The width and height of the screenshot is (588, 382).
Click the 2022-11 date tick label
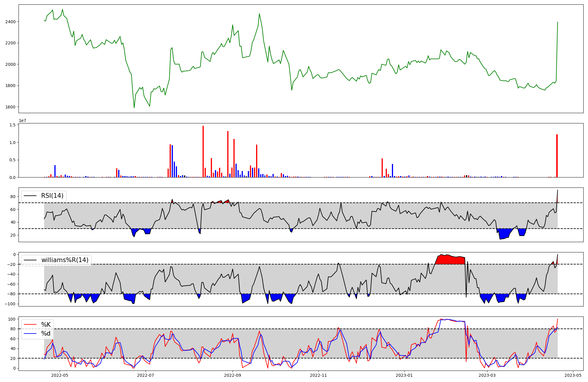tap(318, 375)
